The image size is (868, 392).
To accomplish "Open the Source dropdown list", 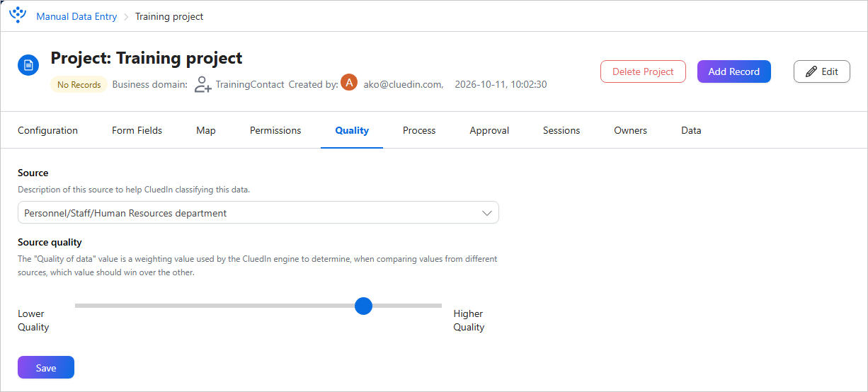I will 258,212.
